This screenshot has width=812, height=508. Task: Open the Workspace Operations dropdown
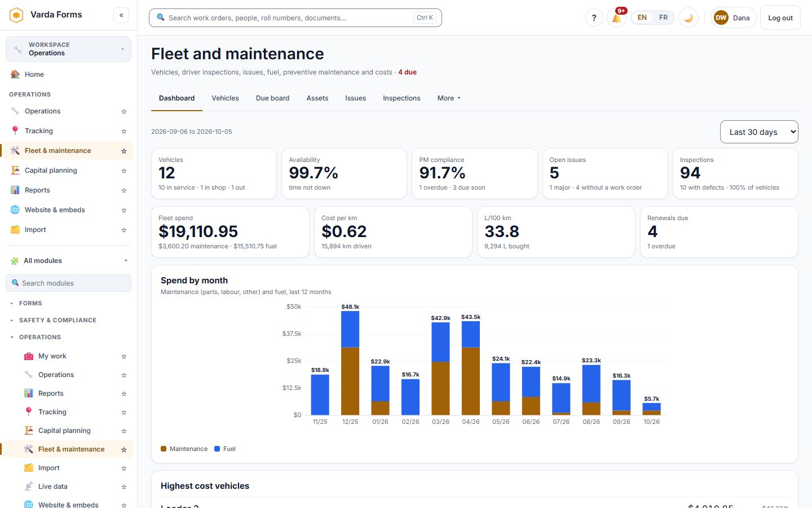68,49
